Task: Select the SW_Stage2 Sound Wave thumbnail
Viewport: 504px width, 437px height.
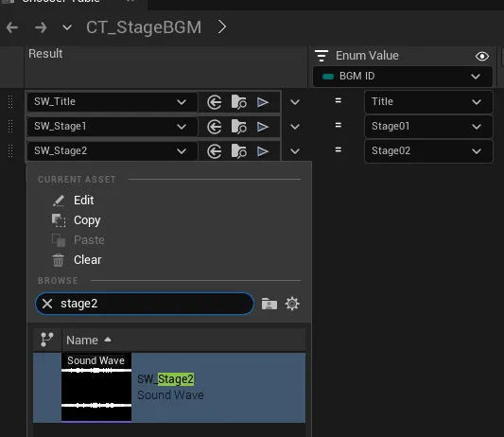Action: 96,388
